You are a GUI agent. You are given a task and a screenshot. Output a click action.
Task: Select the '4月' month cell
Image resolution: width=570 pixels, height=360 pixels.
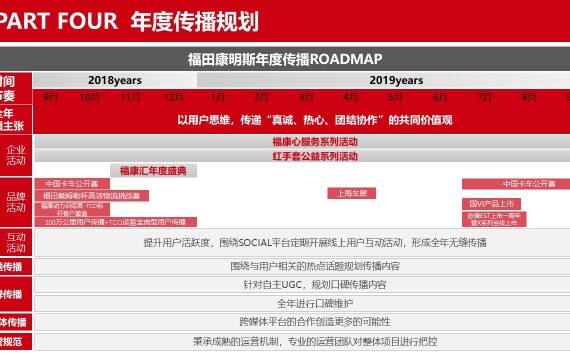click(x=351, y=97)
